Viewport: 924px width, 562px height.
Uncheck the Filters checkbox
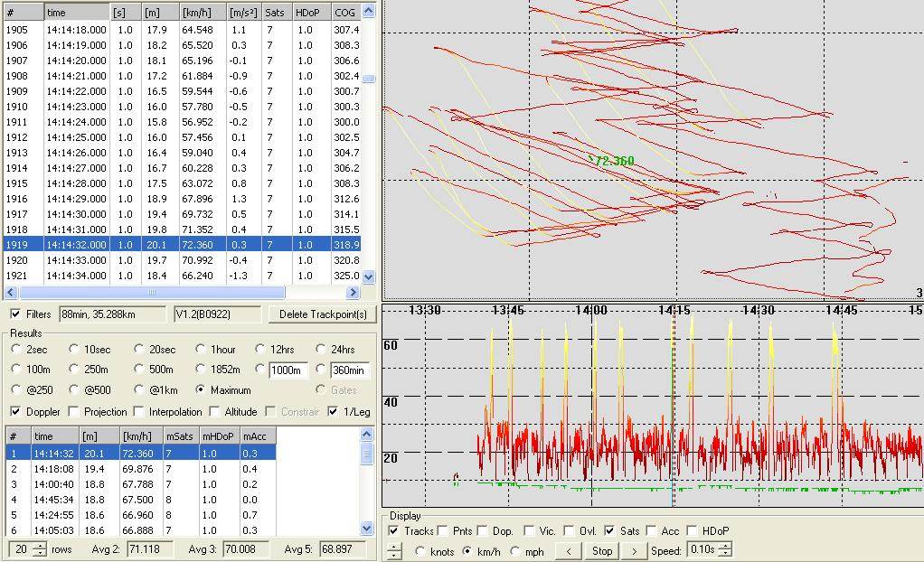(x=15, y=314)
